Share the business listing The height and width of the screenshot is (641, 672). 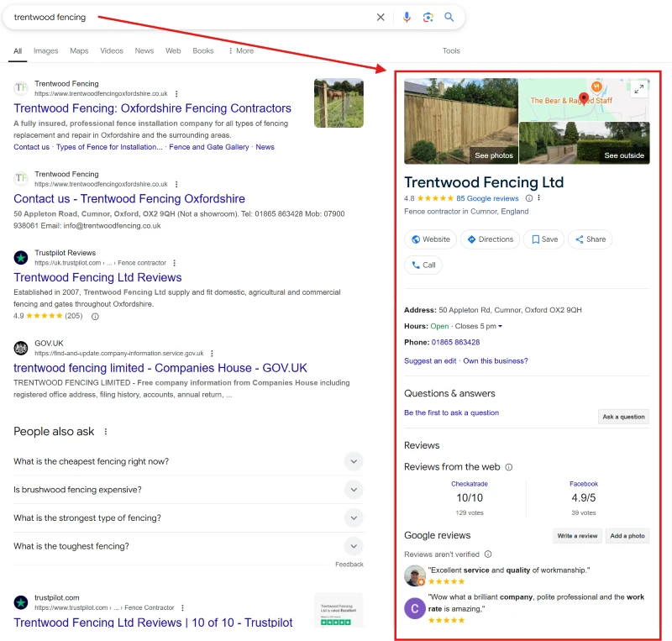(591, 239)
